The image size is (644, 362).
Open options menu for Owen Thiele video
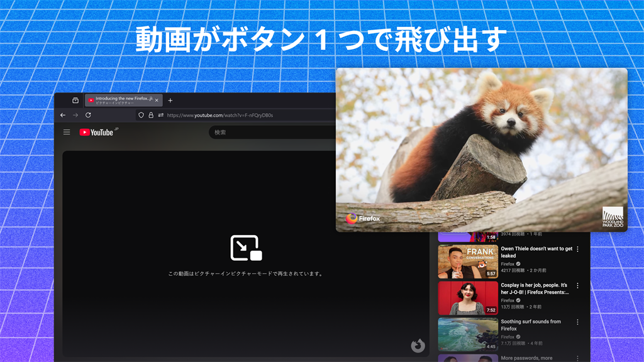pos(577,249)
